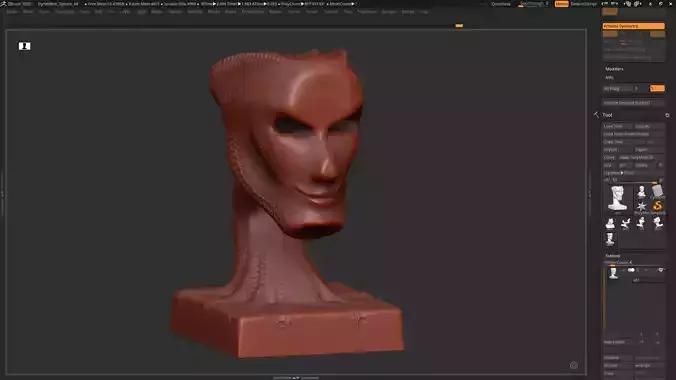Click Load Tools From Project

633,134
